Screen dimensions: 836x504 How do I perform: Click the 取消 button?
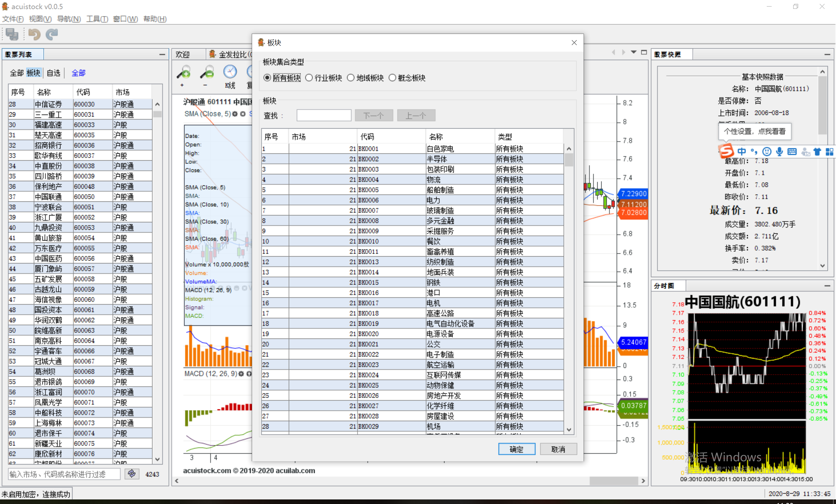(x=558, y=449)
